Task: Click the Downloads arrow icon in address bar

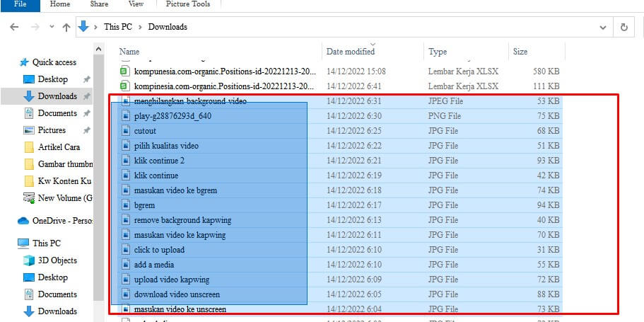Action: [83, 27]
